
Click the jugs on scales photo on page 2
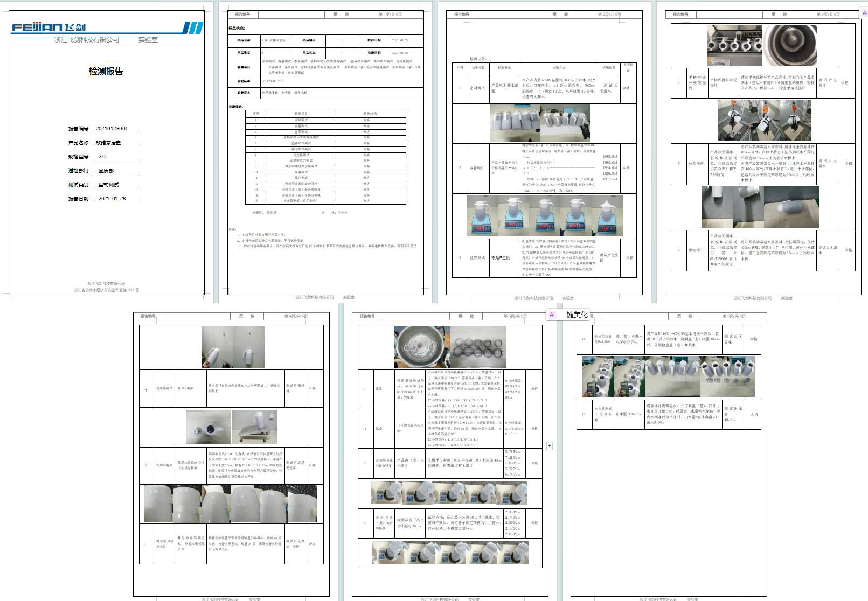(x=544, y=216)
